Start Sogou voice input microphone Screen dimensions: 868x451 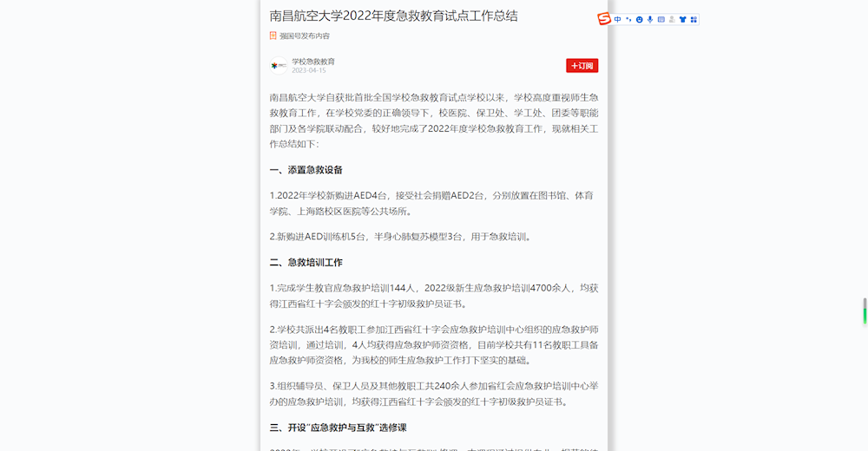pos(650,19)
